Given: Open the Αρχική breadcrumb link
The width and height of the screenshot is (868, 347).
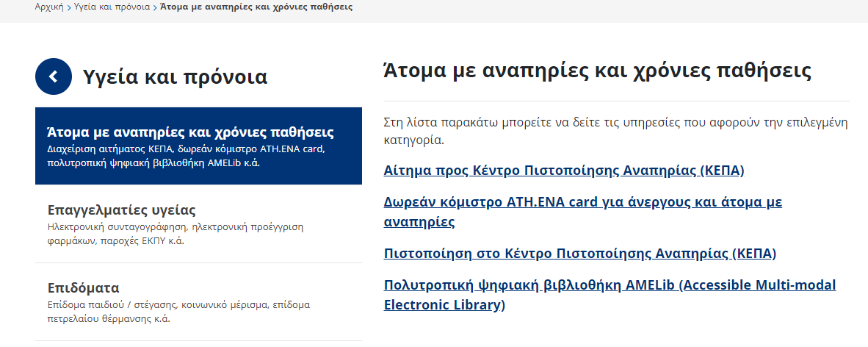Looking at the screenshot, I should 48,7.
